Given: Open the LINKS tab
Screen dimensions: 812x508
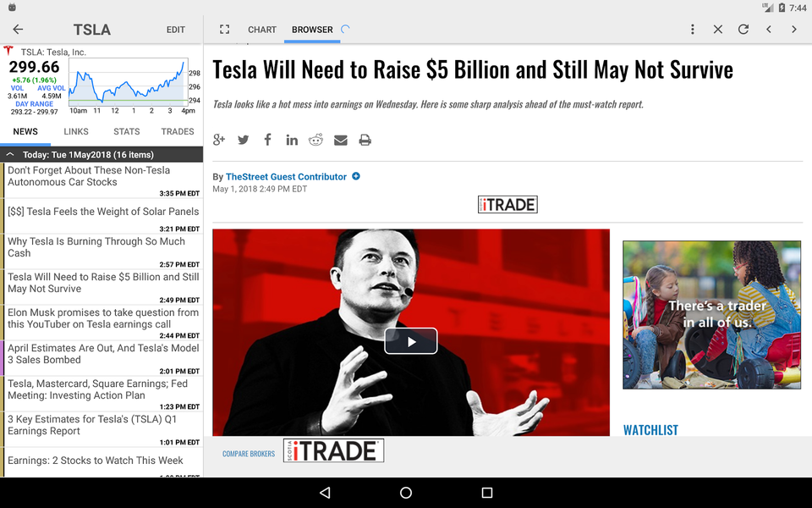Looking at the screenshot, I should click(75, 131).
